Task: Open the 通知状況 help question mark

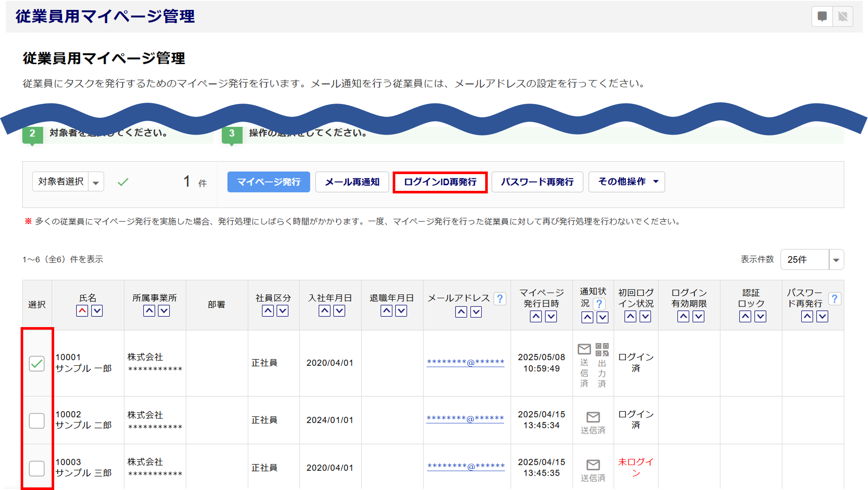Action: 599,304
